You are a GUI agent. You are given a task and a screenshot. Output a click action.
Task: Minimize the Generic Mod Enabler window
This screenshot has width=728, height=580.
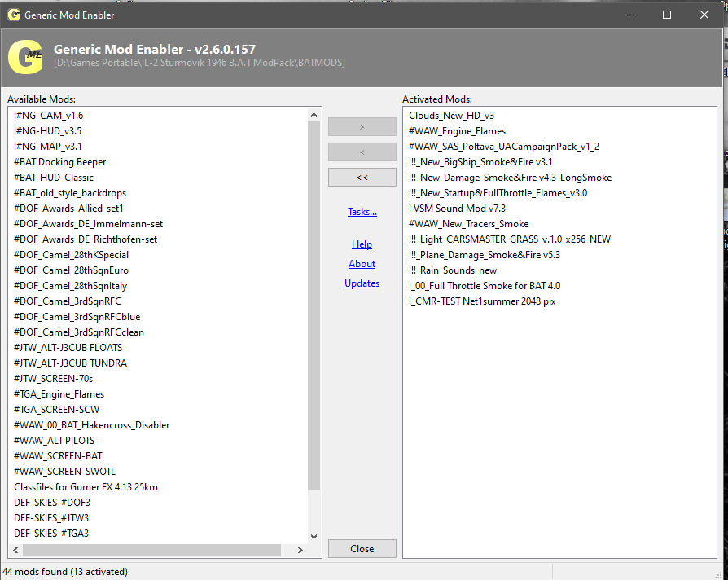(x=630, y=15)
